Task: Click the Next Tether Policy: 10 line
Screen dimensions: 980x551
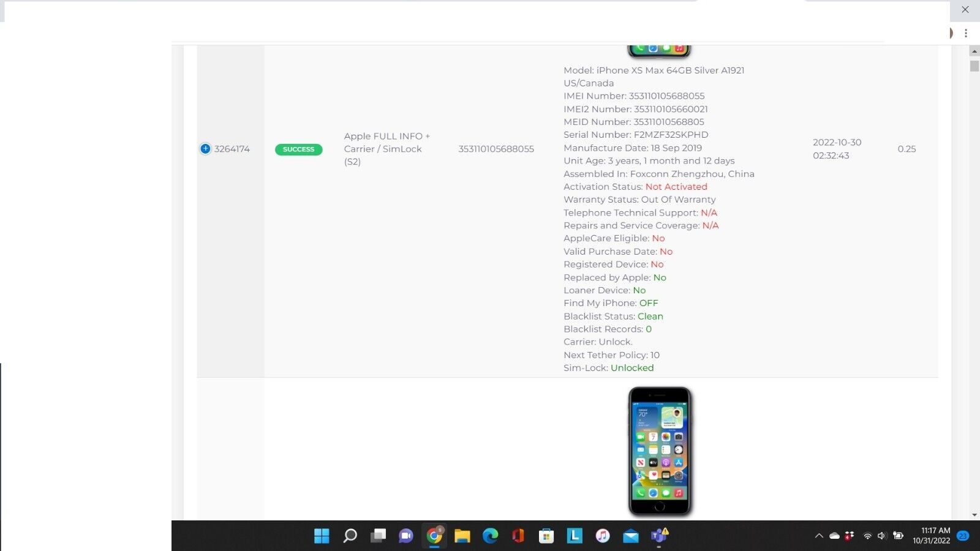Action: pos(611,355)
